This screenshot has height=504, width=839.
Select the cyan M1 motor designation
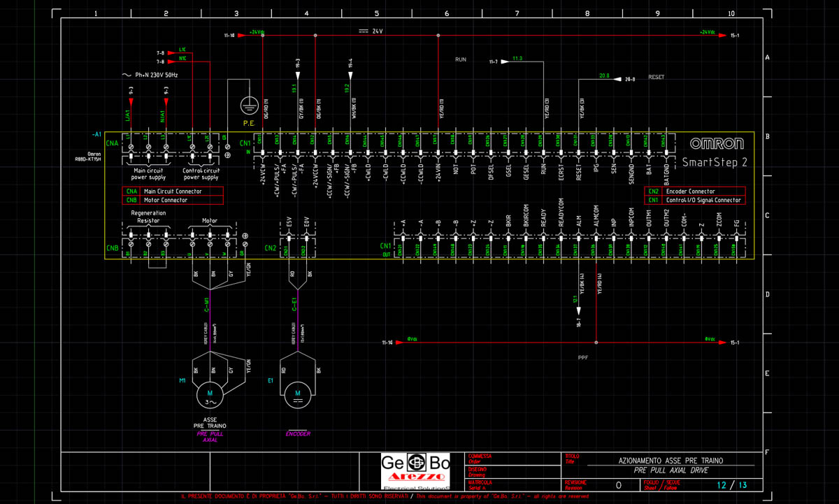(183, 381)
